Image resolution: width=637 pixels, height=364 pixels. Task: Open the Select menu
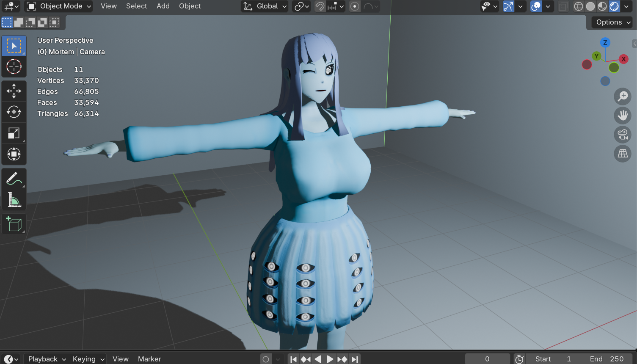pos(136,6)
